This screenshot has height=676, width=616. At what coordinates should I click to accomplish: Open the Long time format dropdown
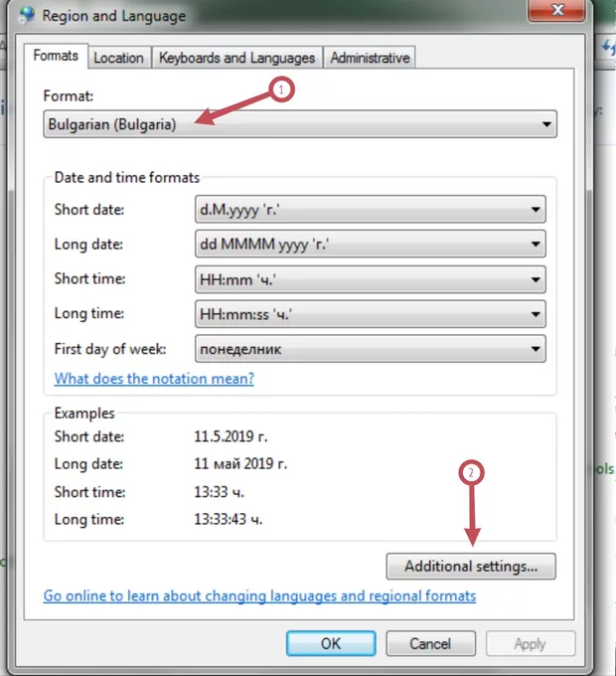click(370, 314)
